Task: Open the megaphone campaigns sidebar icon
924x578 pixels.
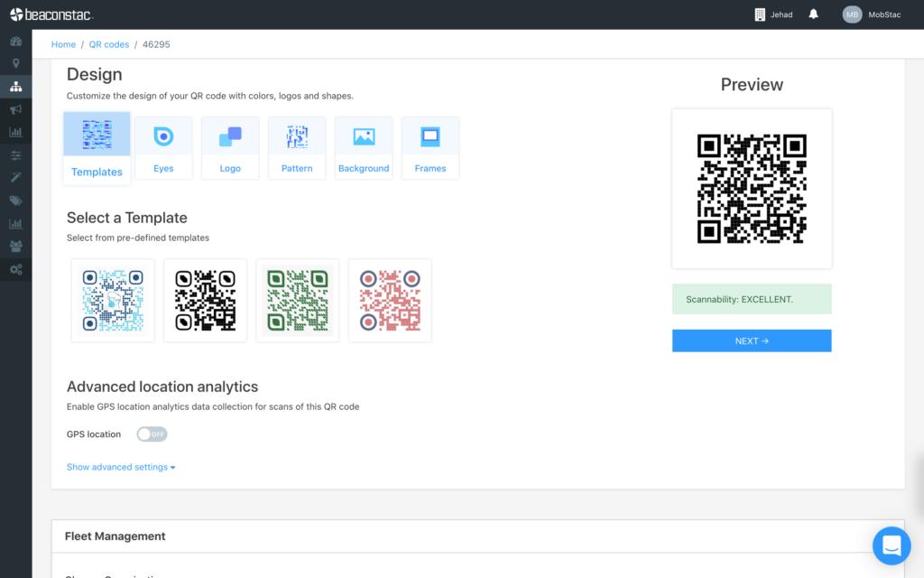Action: (x=16, y=109)
